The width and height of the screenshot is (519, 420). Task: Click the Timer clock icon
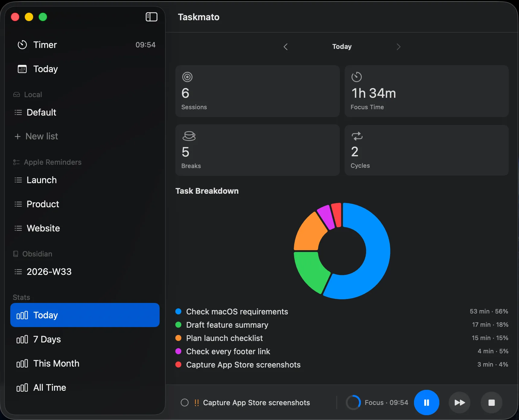pos(22,45)
